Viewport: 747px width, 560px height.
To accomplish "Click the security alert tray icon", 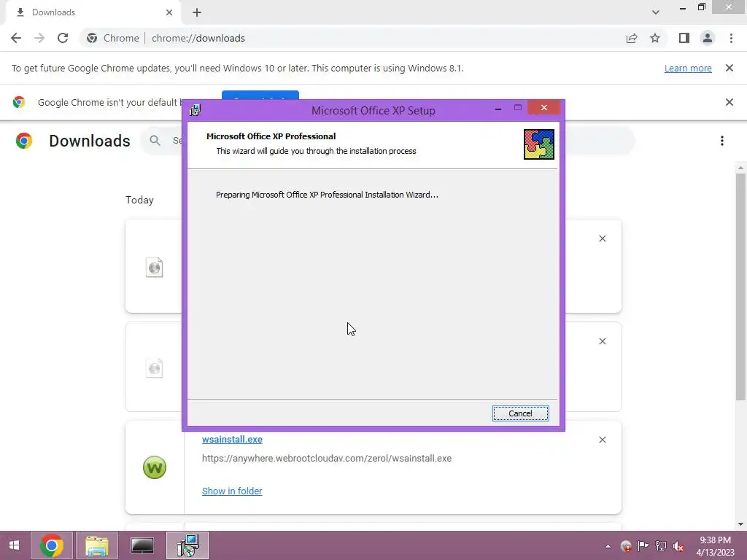I will tap(626, 546).
